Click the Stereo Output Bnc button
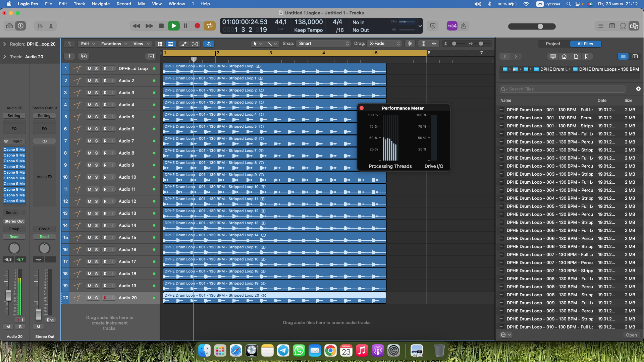 coord(50,320)
